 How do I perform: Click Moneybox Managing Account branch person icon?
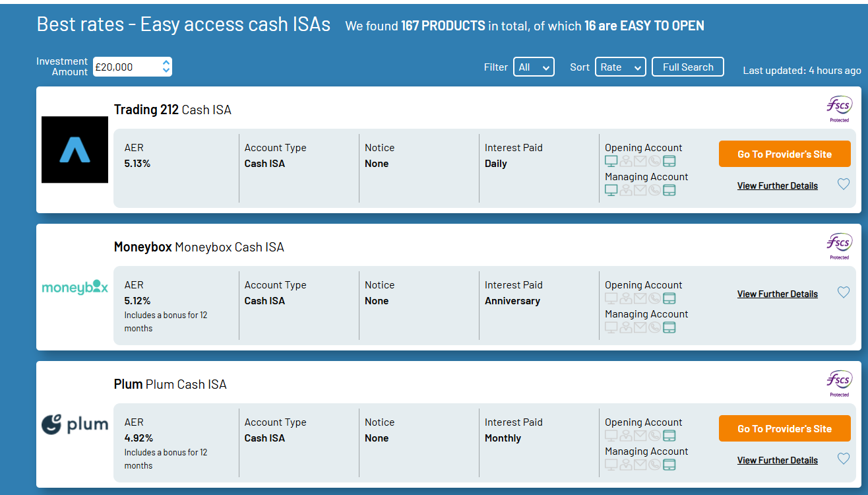tap(626, 327)
